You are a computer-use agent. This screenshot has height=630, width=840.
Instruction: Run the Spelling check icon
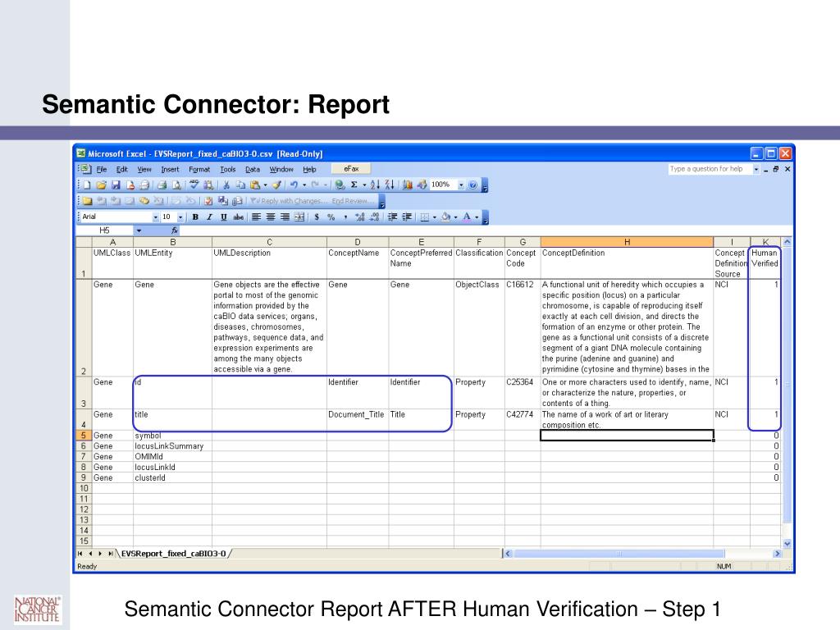194,185
